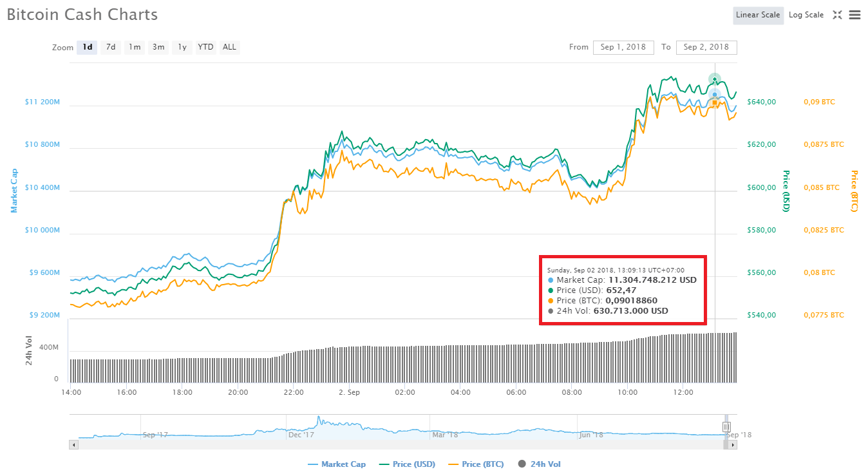Click the 0,0775 BTC axis label
The width and height of the screenshot is (868, 474).
824,315
